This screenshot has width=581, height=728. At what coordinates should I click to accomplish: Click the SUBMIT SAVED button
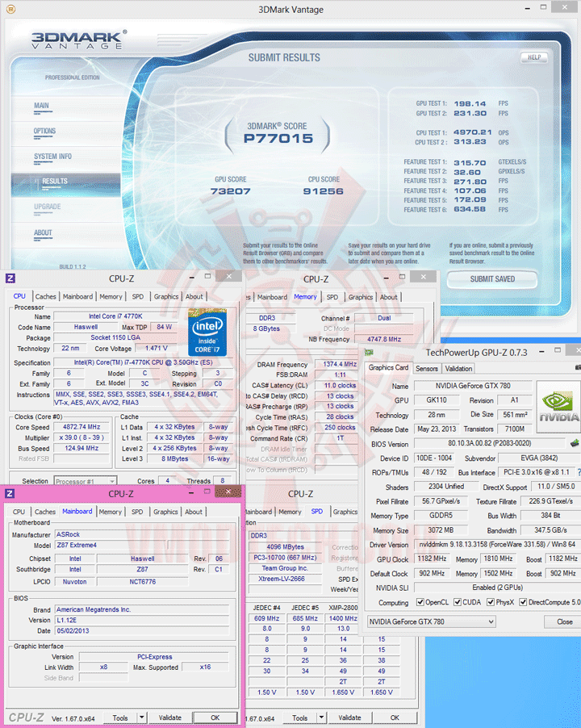[492, 279]
